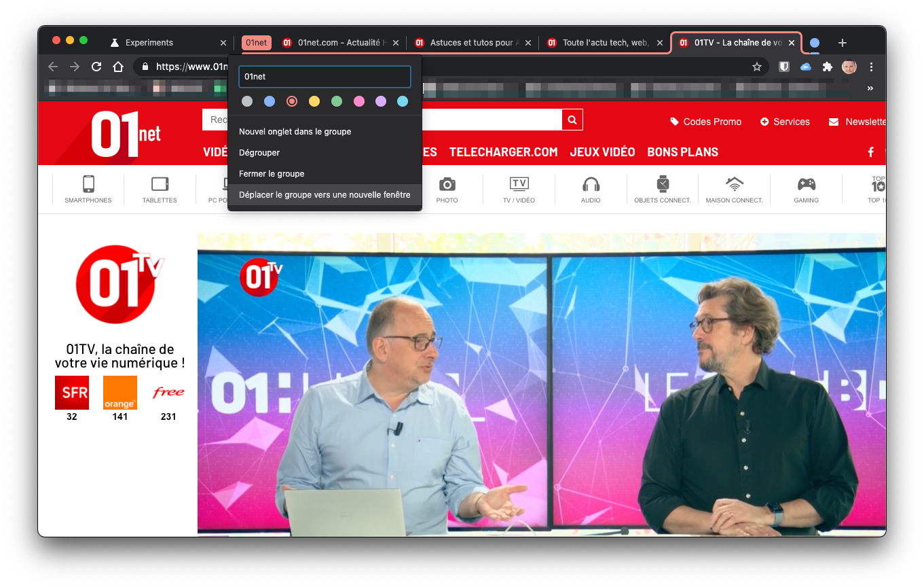Go forward with the forward arrow
This screenshot has height=587, width=924.
click(x=75, y=67)
